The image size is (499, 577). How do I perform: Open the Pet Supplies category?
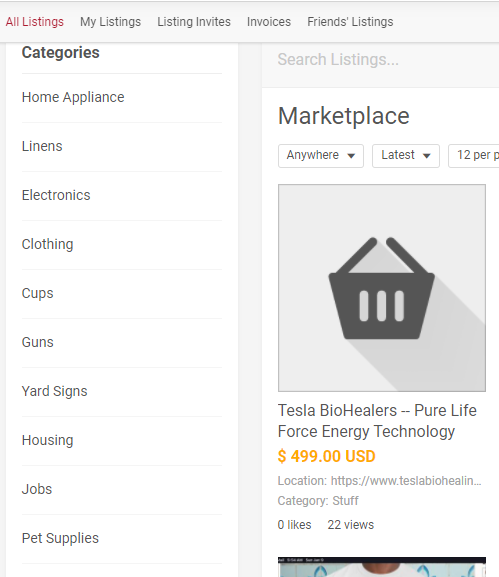[60, 538]
